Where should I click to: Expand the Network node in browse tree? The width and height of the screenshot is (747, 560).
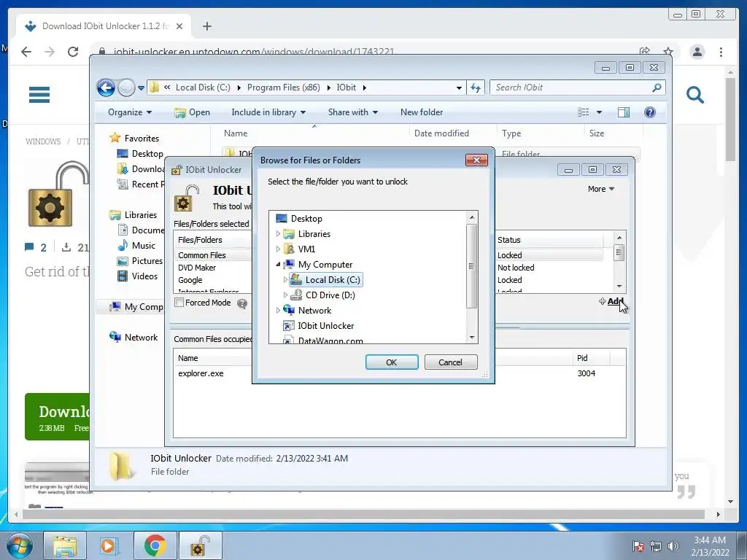point(278,310)
